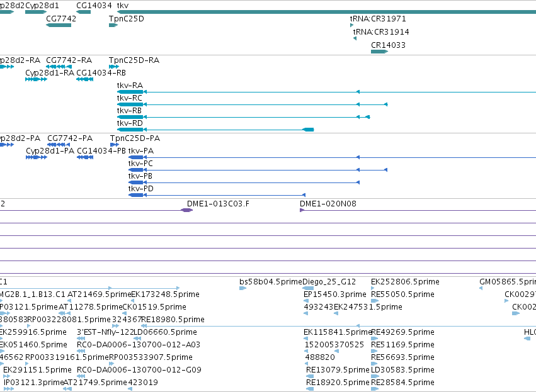Select the RE55050.5prime EST
This screenshot has height=392, width=536.
point(375,301)
